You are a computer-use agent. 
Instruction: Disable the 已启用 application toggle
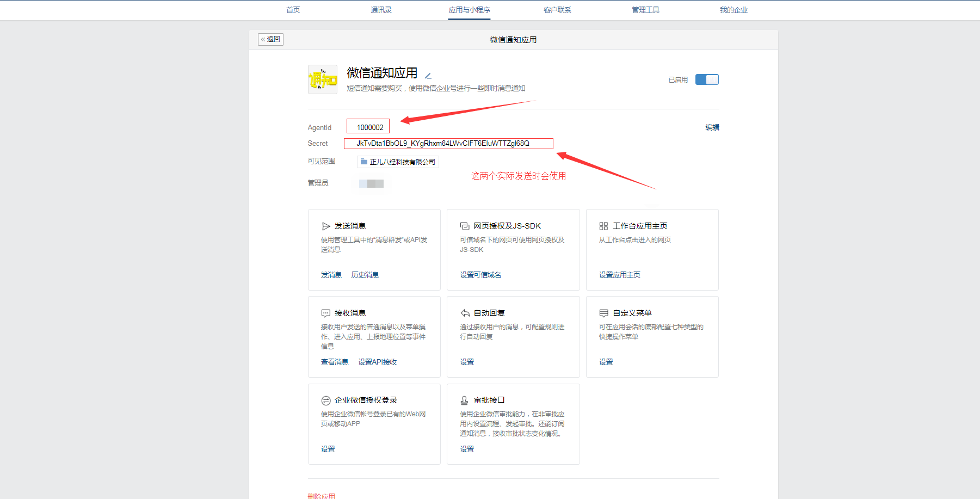(706, 79)
